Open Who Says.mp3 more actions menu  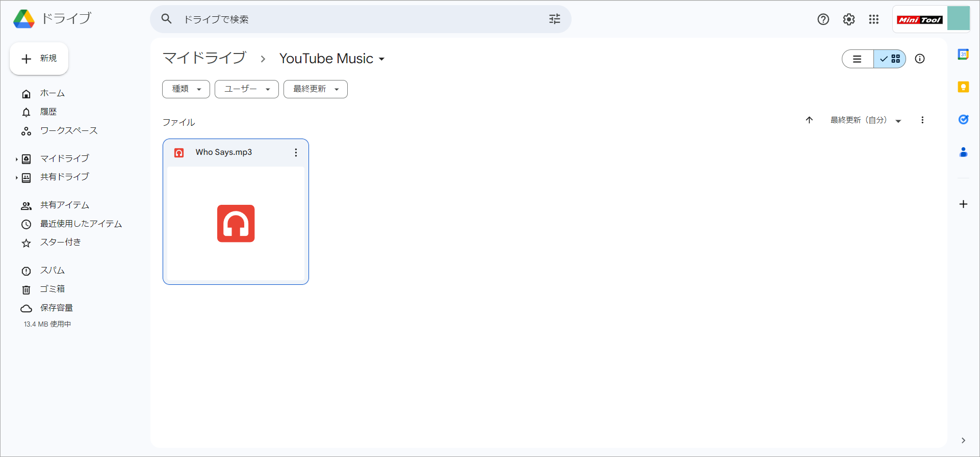point(296,152)
